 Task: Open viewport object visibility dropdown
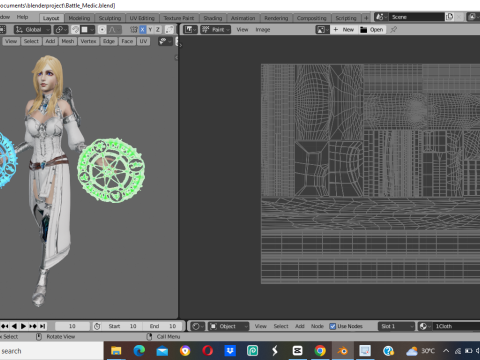pyautogui.click(x=165, y=41)
